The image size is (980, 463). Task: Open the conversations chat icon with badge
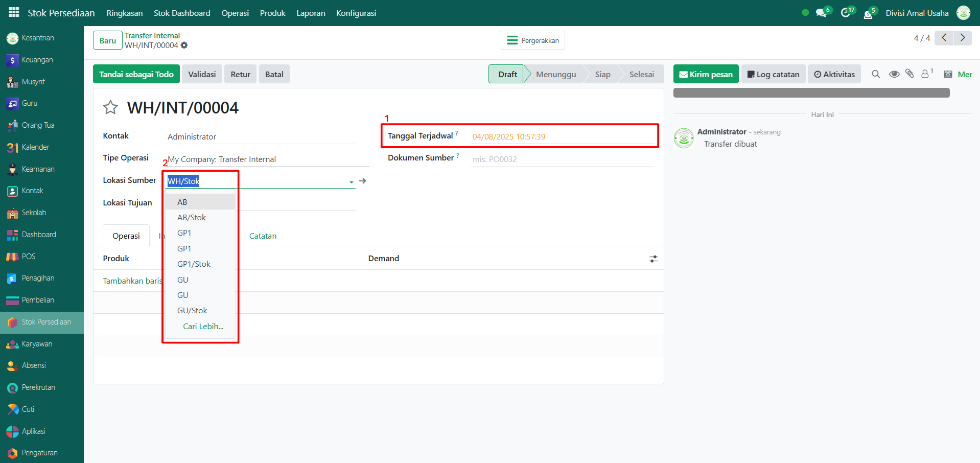point(821,13)
